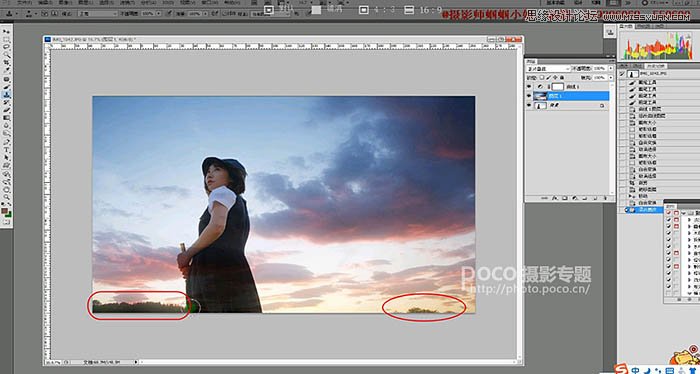Open the layer fill slider arrow

(x=611, y=78)
